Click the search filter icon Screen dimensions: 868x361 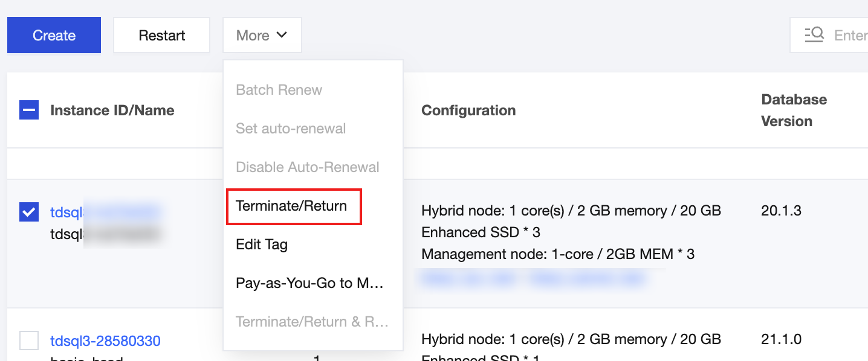coord(814,35)
